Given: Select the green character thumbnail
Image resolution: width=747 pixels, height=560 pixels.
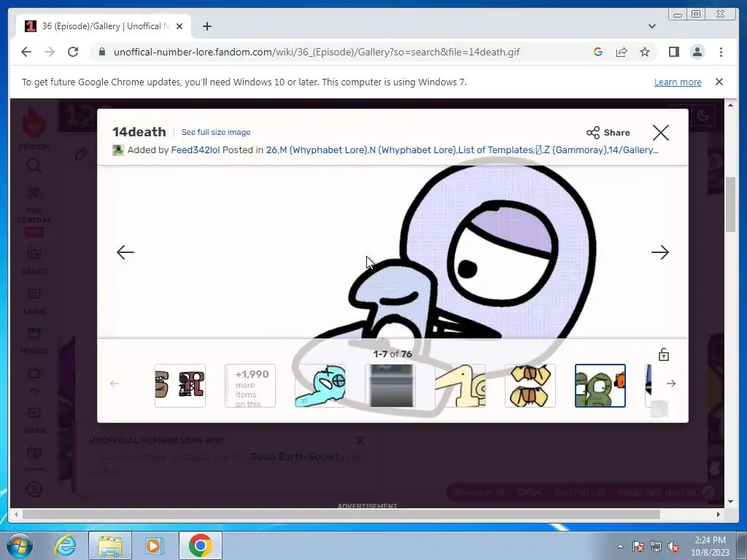Looking at the screenshot, I should point(600,386).
